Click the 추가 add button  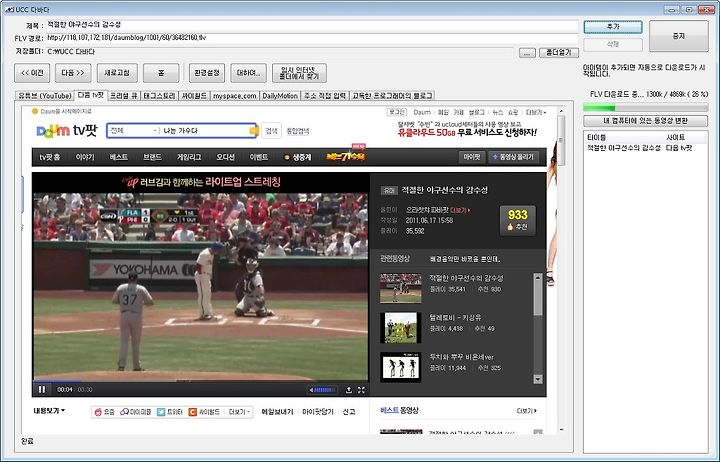[613, 27]
